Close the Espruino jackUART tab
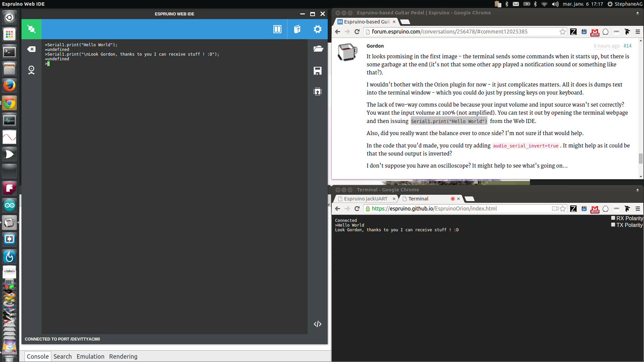 tap(394, 199)
